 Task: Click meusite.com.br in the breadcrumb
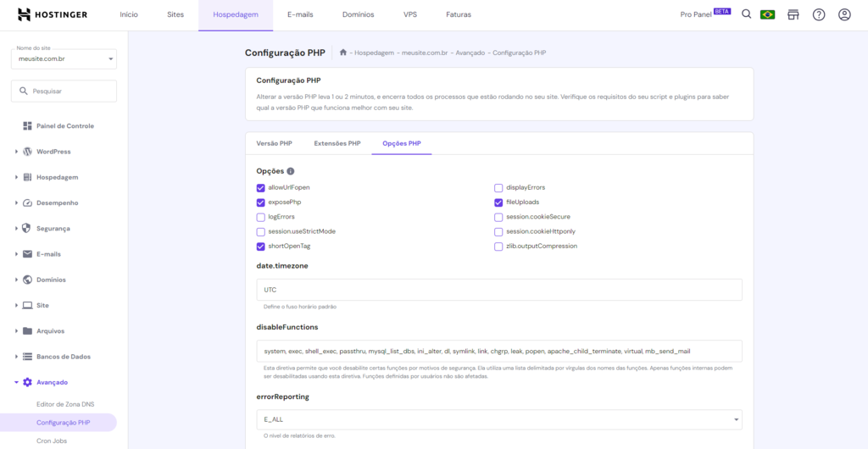click(x=426, y=53)
